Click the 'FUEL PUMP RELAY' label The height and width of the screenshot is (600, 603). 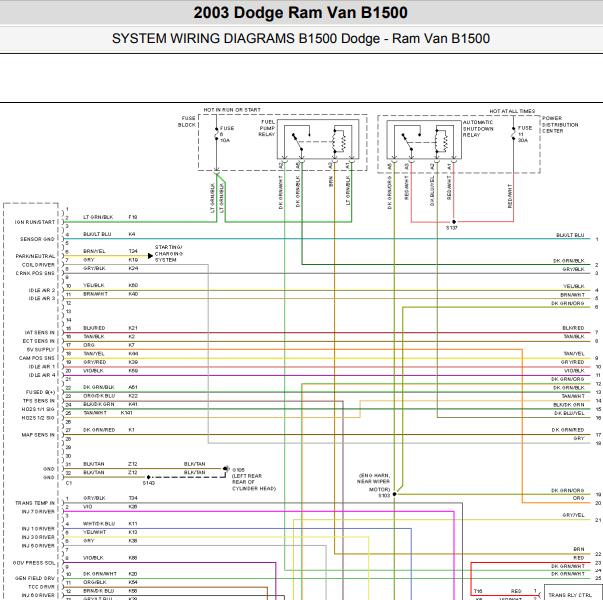[267, 128]
